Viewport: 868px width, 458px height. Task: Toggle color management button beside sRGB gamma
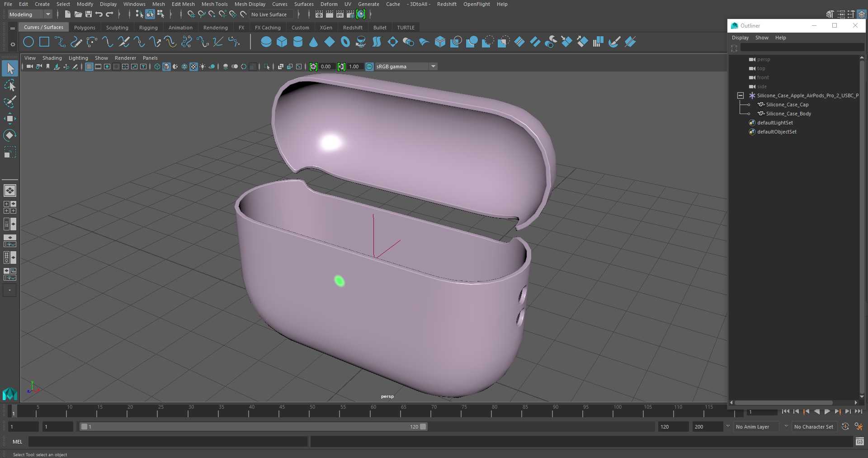(369, 67)
